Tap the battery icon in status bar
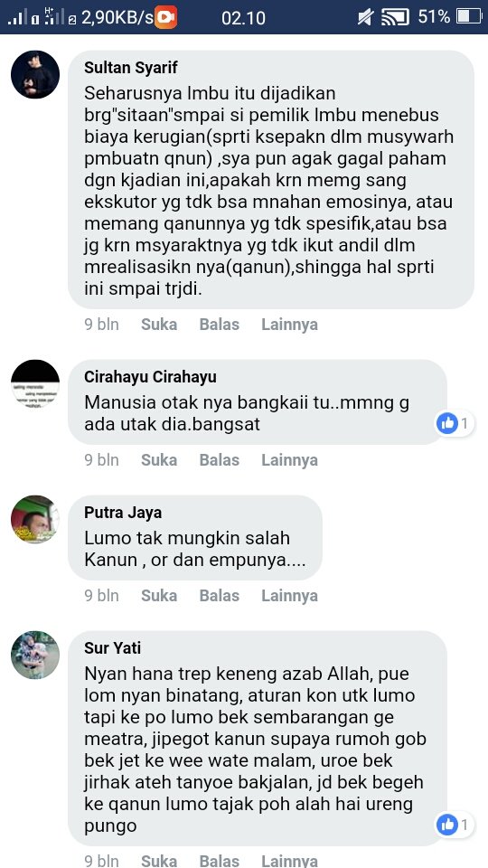The width and height of the screenshot is (488, 868). pos(469,16)
